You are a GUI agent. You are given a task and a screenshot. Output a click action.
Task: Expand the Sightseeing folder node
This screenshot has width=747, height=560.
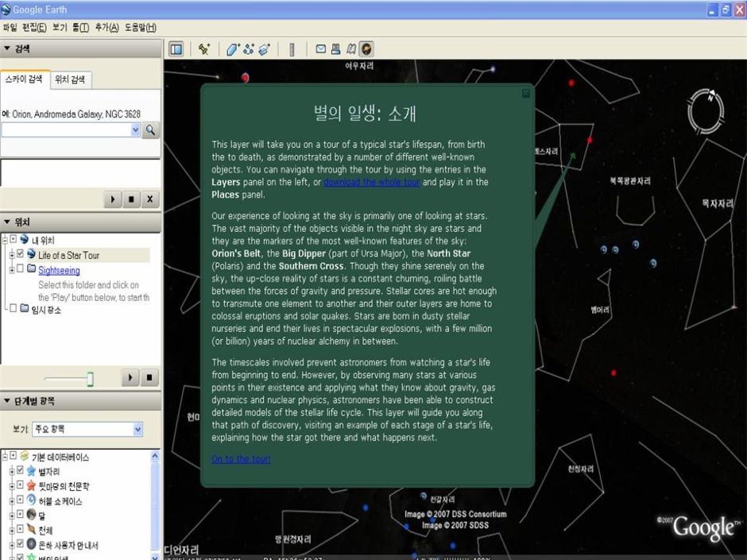(11, 270)
